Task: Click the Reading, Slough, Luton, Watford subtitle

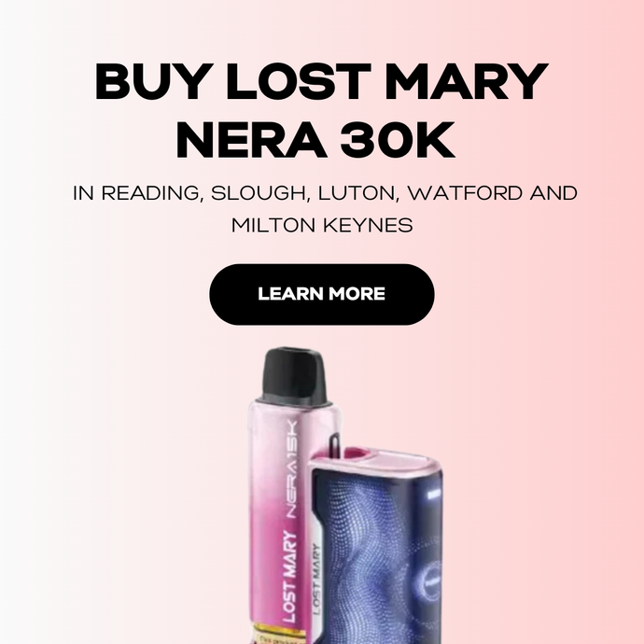Action: 325,193
